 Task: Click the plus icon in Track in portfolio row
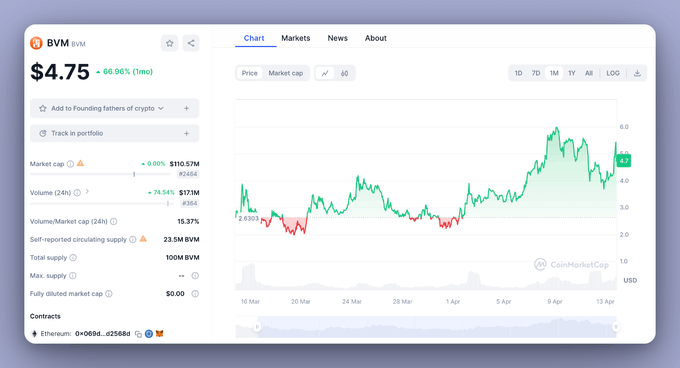coord(186,134)
